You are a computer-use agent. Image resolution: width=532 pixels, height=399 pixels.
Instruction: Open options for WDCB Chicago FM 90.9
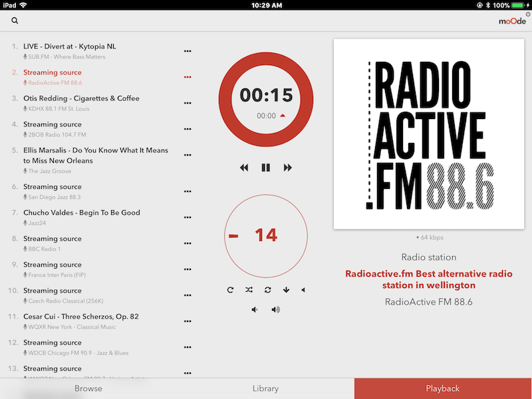[188, 347]
